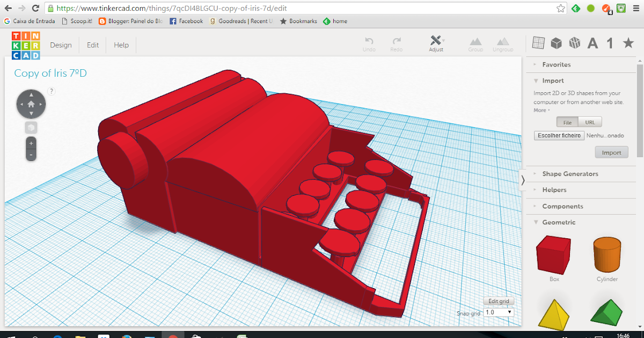644x338 pixels.
Task: Select the striped hole cube icon
Action: click(x=574, y=43)
